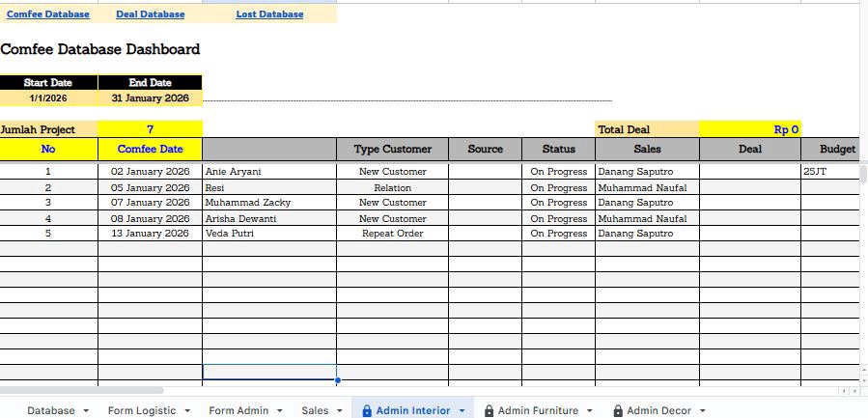Click the Admin Interior lock icon
This screenshot has height=418, width=868.
click(367, 410)
